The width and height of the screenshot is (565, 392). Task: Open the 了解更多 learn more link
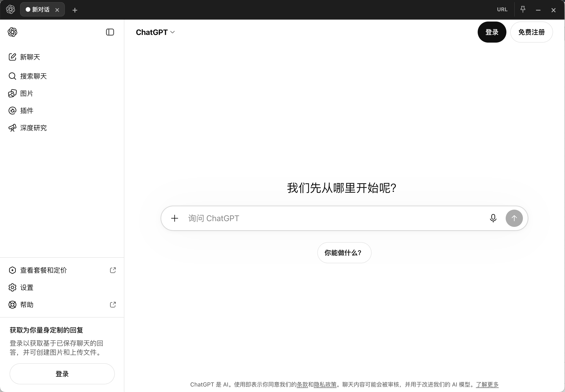(x=487, y=384)
